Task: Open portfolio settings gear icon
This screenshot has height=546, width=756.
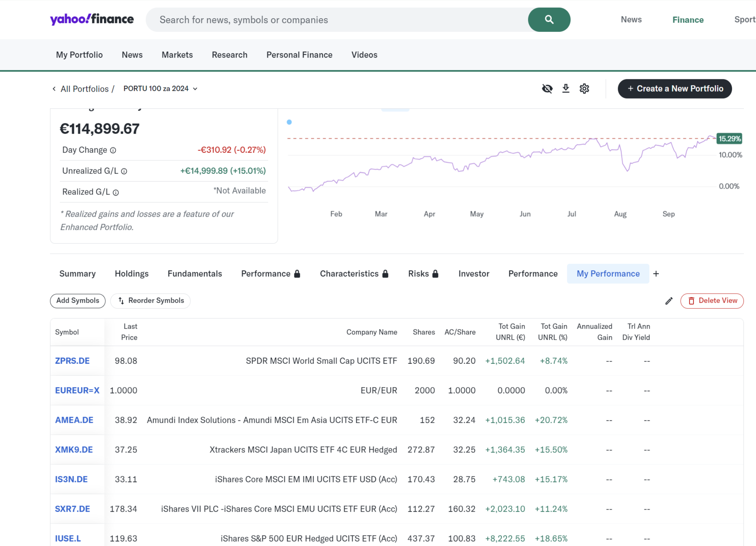Action: (584, 89)
